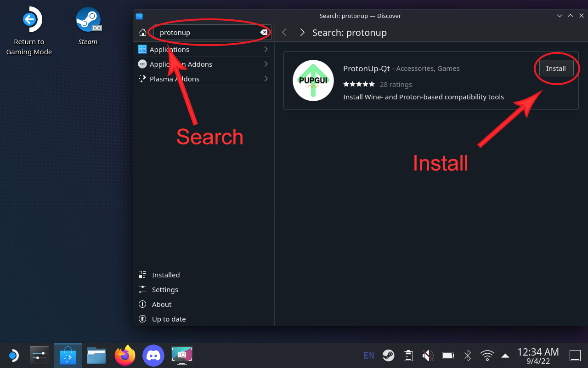The height and width of the screenshot is (368, 588).
Task: Click the Settings sliders icon in sidebar
Action: point(142,289)
